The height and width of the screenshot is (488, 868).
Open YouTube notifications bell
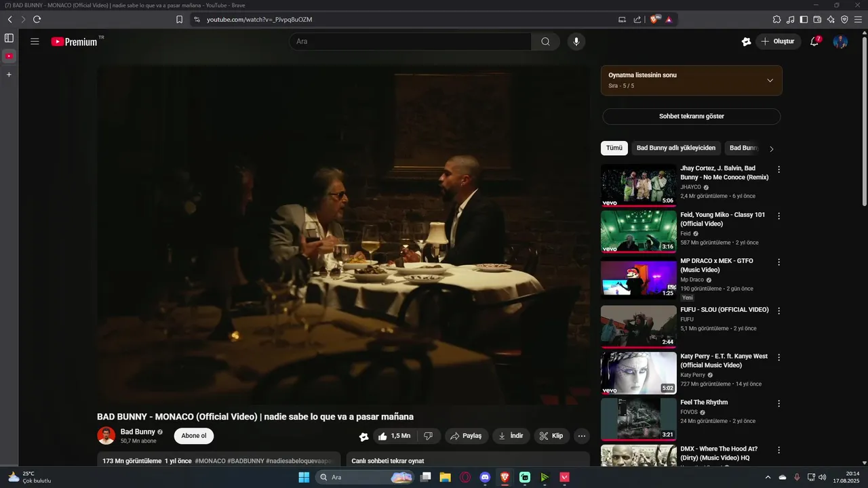tap(815, 41)
